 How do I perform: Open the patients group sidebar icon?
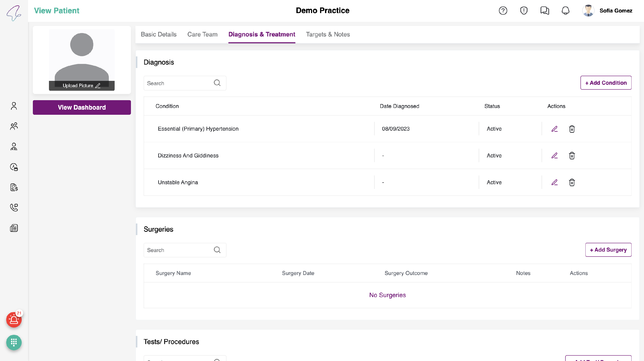click(x=14, y=126)
